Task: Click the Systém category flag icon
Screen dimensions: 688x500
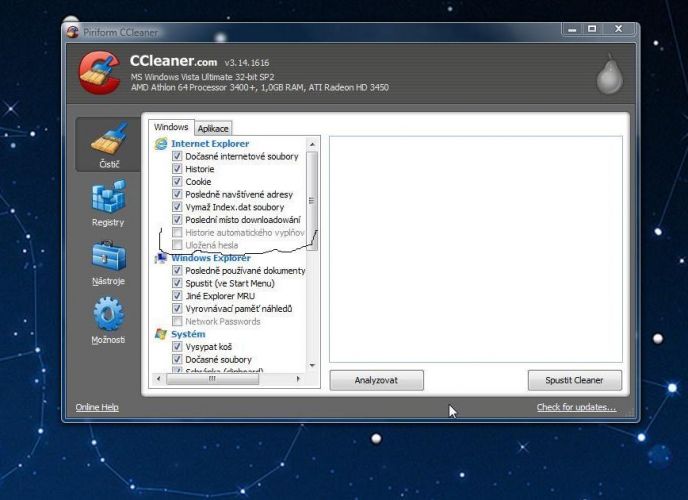Action: click(161, 334)
